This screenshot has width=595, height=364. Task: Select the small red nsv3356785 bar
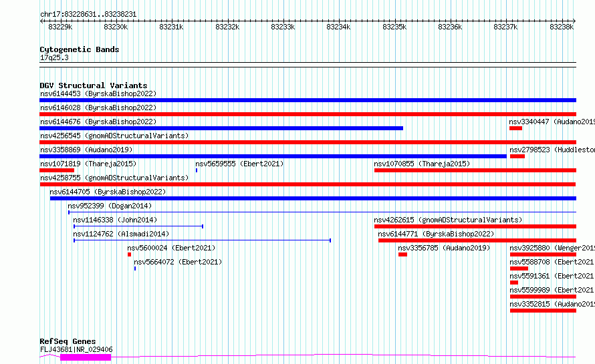click(402, 254)
